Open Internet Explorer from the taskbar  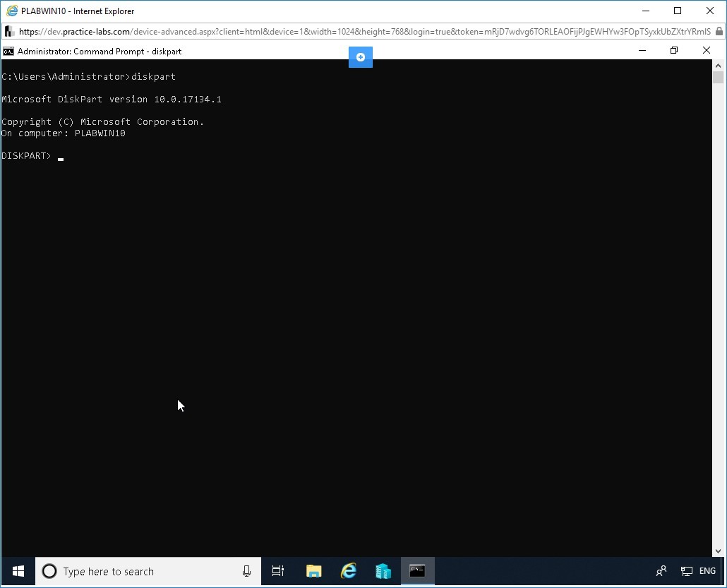click(349, 571)
